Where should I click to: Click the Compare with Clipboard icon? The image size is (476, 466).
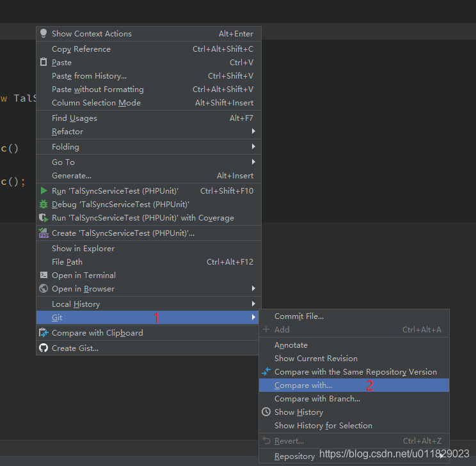[x=44, y=333]
